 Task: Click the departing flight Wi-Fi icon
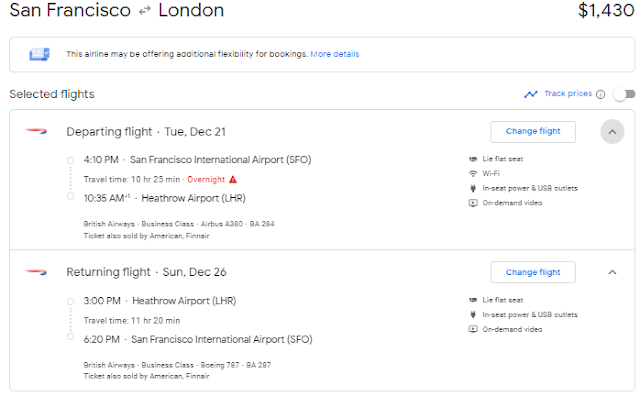pyautogui.click(x=473, y=174)
